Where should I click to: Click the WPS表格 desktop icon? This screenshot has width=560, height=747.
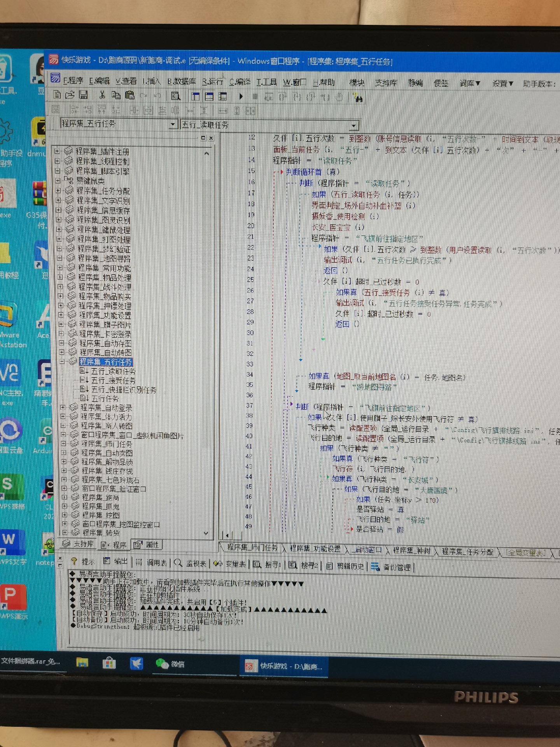tap(12, 491)
